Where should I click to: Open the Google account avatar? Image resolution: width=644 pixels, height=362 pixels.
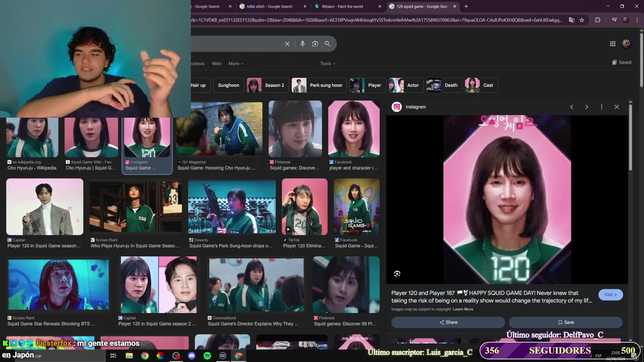click(626, 44)
